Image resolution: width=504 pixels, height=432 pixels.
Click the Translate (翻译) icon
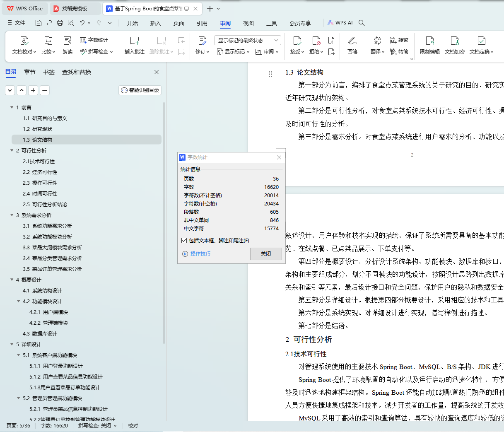tap(377, 41)
